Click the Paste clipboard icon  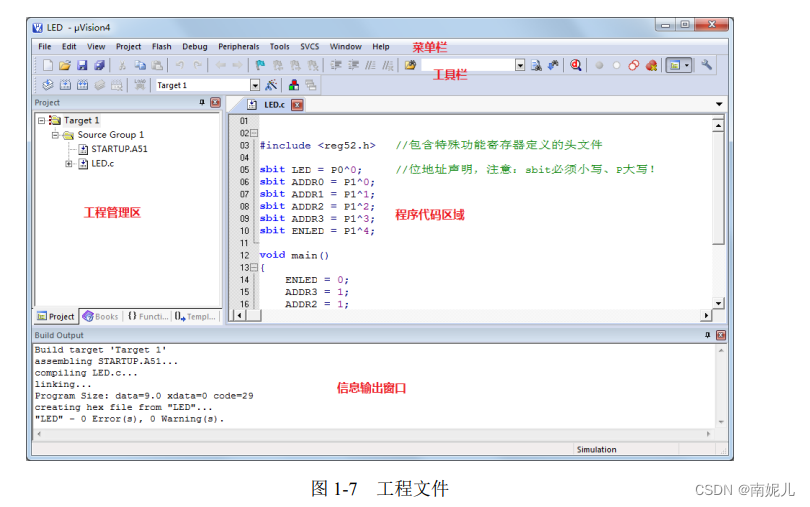pyautogui.click(x=158, y=65)
